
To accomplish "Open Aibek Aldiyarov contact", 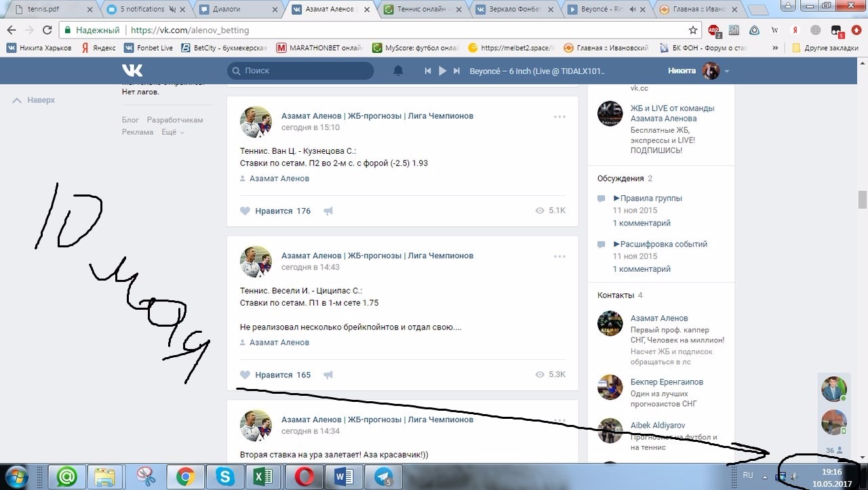I will coord(658,425).
